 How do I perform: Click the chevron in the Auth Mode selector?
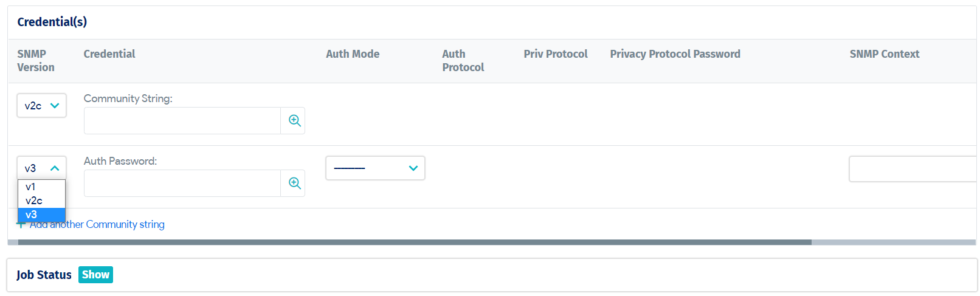413,168
